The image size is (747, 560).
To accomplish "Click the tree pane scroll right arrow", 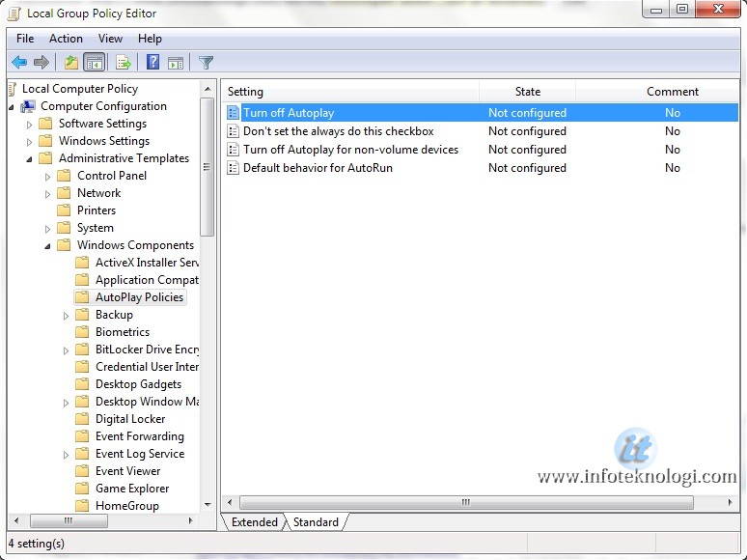I will [190, 521].
